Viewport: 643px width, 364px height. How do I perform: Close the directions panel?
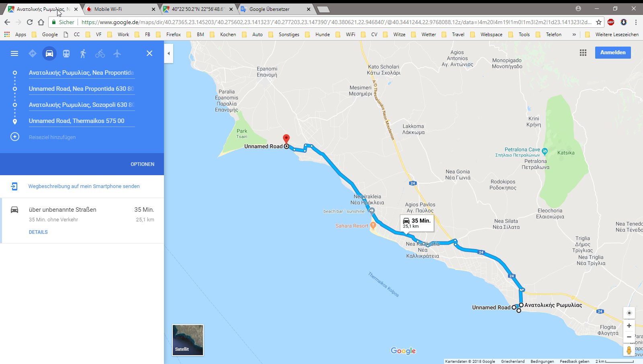[x=149, y=53]
